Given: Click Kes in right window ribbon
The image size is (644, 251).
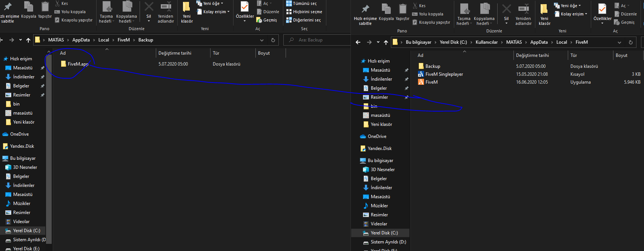Looking at the screenshot, I should [419, 6].
